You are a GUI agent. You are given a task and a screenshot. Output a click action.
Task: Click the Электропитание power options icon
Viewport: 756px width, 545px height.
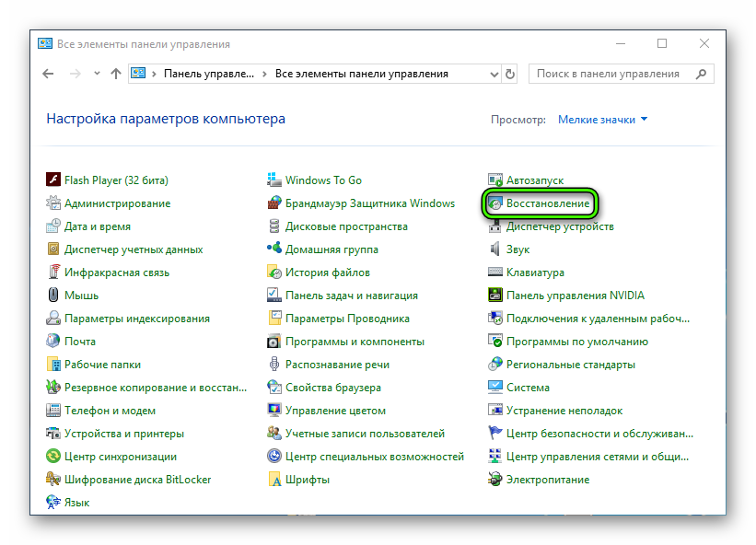[x=495, y=480]
